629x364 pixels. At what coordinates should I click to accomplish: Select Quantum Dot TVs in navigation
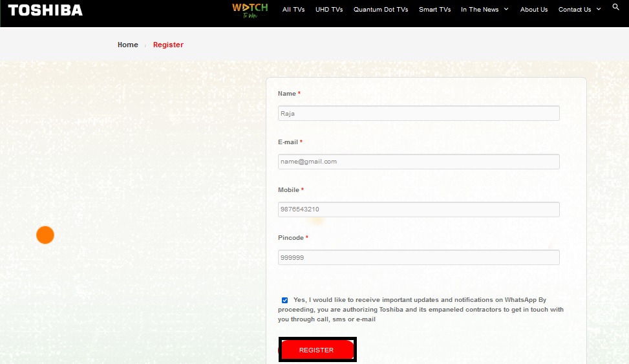(x=381, y=10)
